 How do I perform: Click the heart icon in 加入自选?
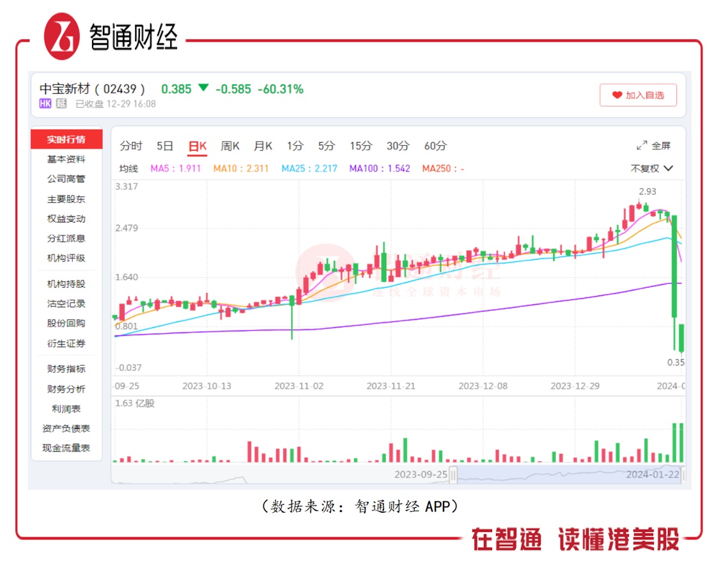pyautogui.click(x=617, y=95)
